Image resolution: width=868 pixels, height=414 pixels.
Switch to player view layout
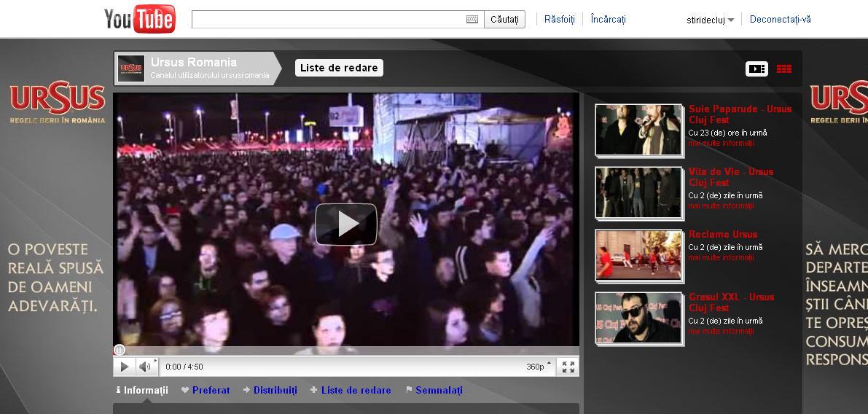point(756,69)
